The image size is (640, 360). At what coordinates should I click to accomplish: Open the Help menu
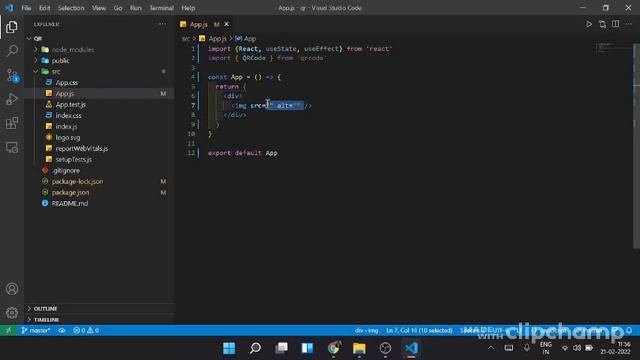188,8
